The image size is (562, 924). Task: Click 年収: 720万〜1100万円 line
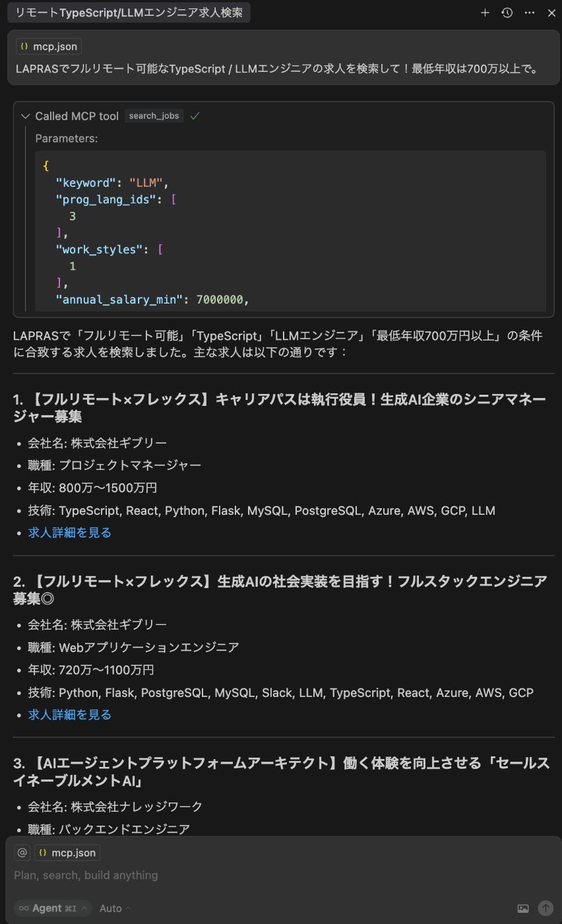(x=91, y=670)
